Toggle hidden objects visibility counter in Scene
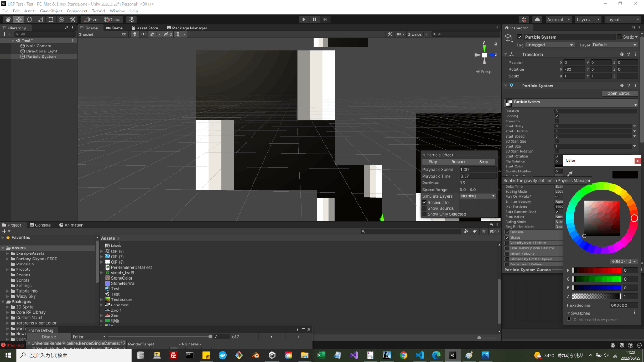 [x=168, y=34]
